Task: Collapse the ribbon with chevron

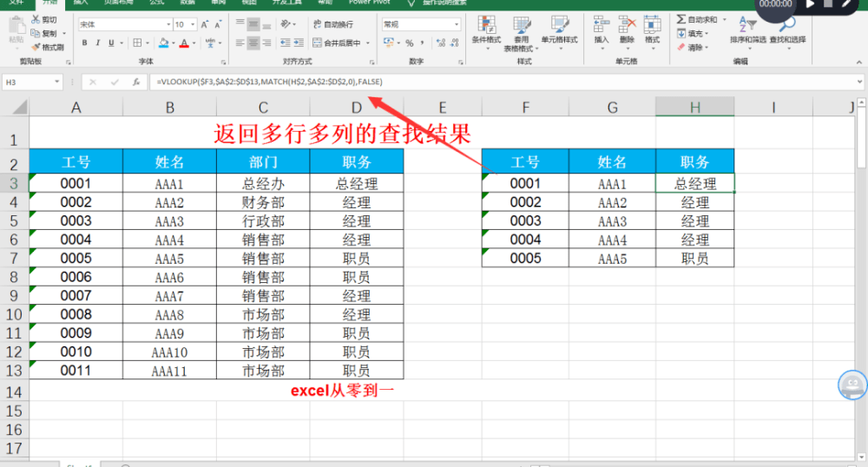Action: click(858, 62)
